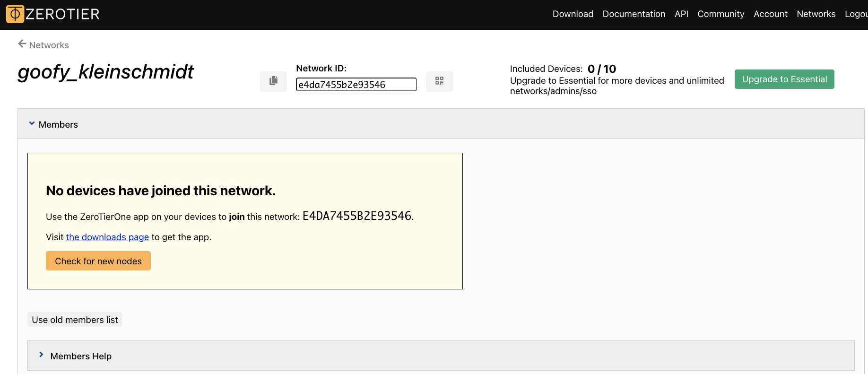Go to the API page
Image resolution: width=868 pixels, height=374 pixels.
tap(681, 14)
